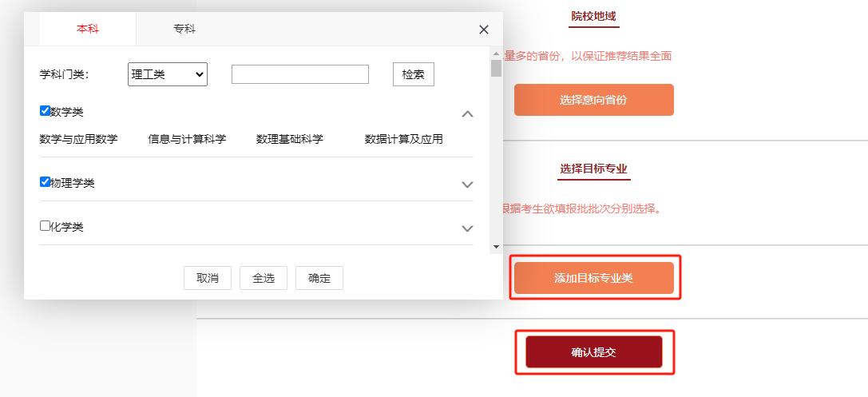Switch to the 专科 tab

184,29
